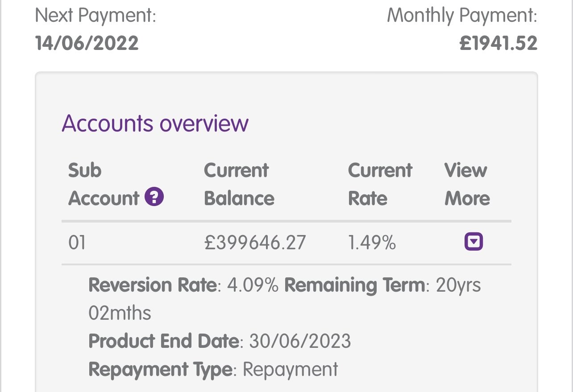Select sub account number 01

coord(77,243)
